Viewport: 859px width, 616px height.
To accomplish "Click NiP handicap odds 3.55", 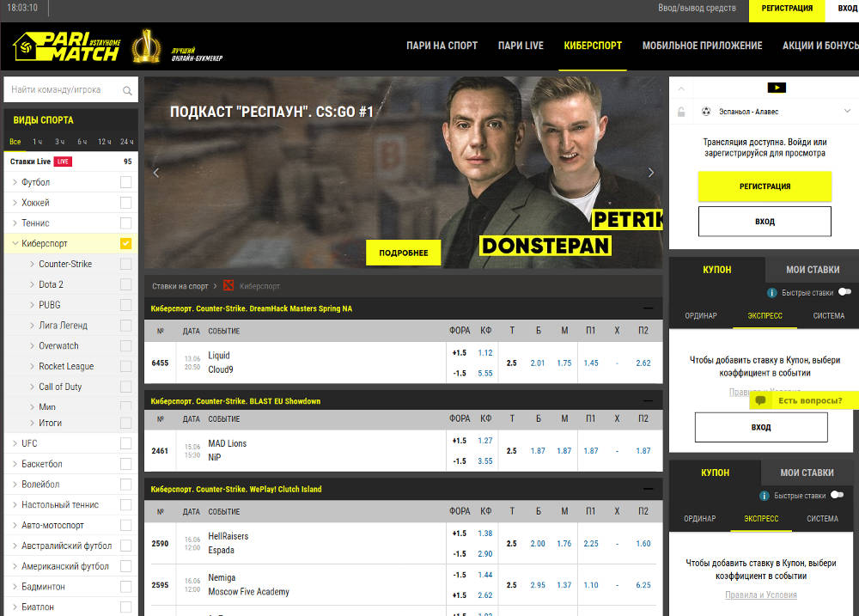I will (x=484, y=460).
